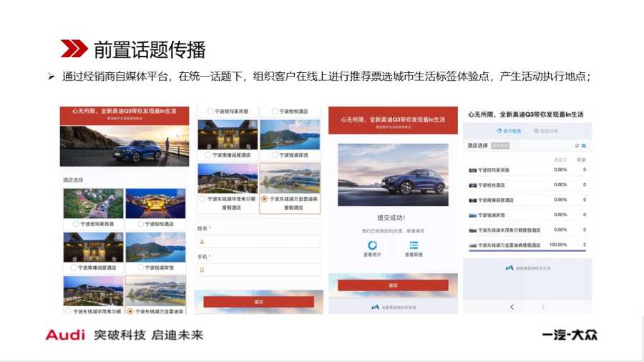
Task: Click the person icon in 姓名 field
Action: point(202,242)
